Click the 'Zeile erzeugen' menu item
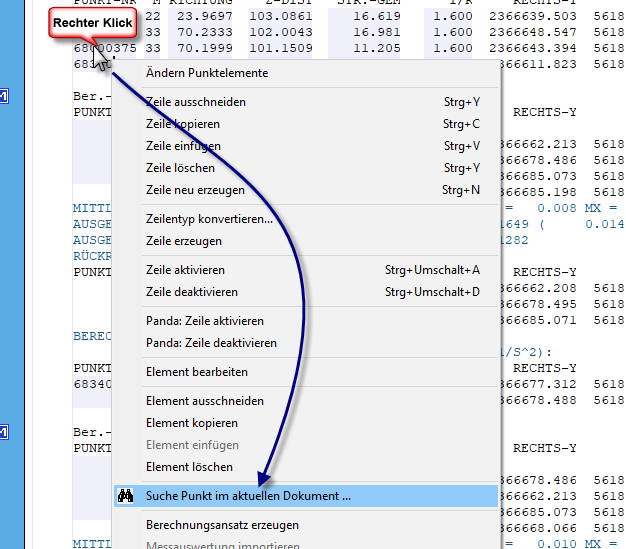This screenshot has height=549, width=626. pos(184,241)
